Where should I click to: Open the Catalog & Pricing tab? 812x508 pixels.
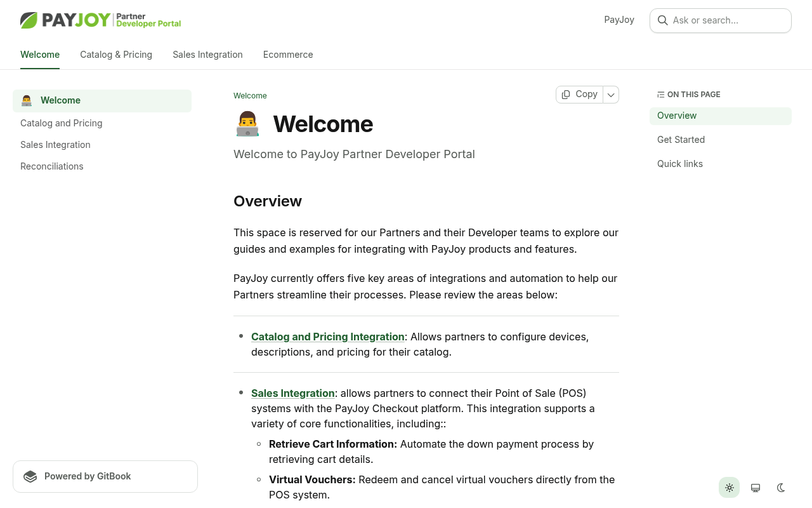(x=116, y=55)
